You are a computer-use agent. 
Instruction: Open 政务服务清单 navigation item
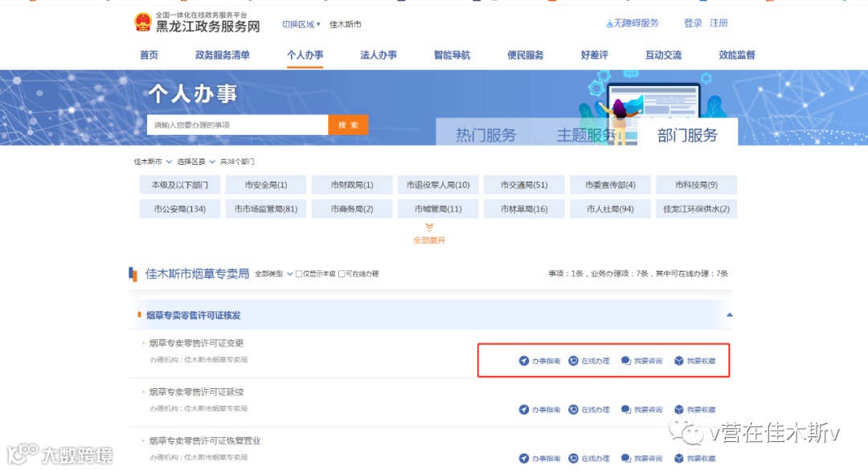click(x=223, y=55)
